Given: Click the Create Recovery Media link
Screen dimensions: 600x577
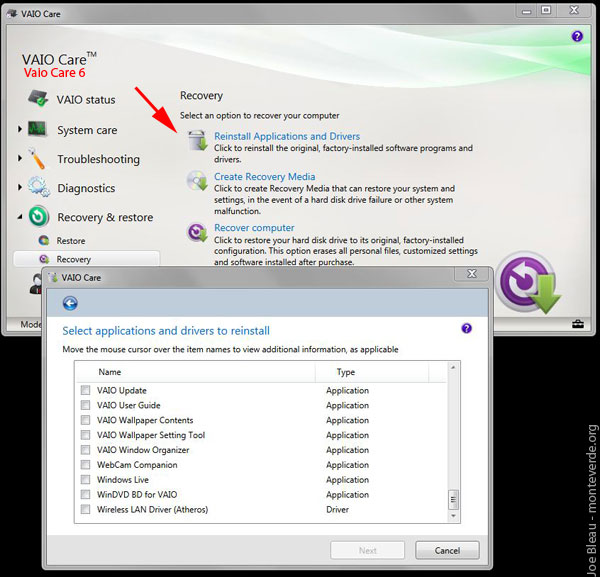Looking at the screenshot, I should point(264,177).
